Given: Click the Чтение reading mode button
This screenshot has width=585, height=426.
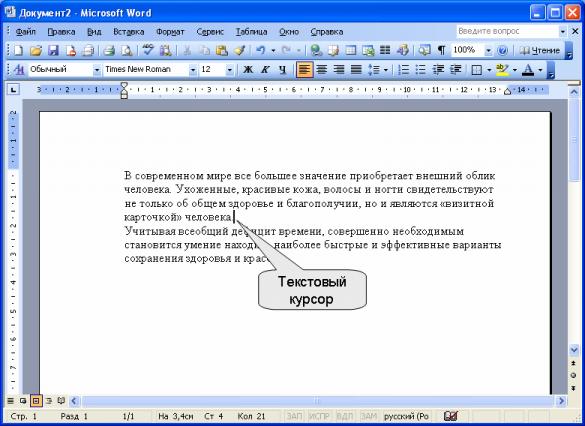Looking at the screenshot, I should click(540, 50).
